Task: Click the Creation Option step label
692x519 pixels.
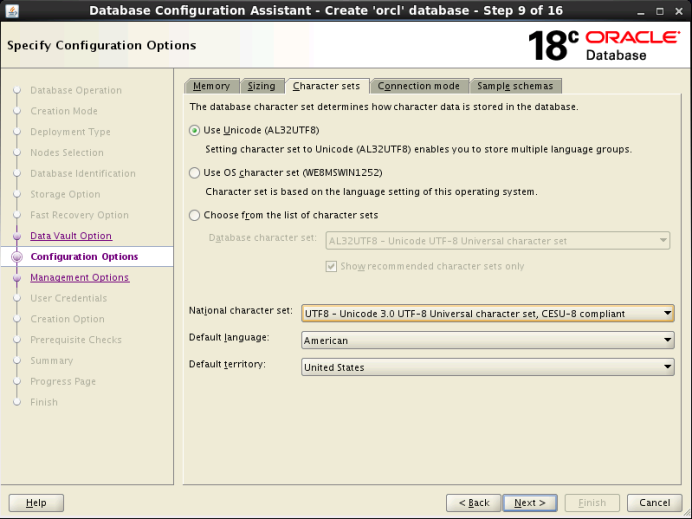Action: click(x=67, y=319)
